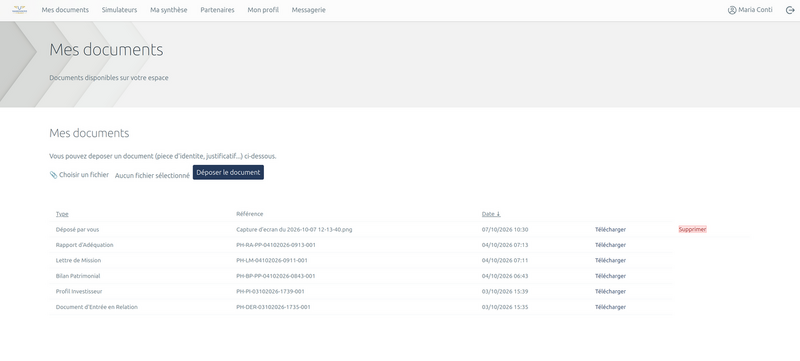Click the date 03/10/2026 15:35

pos(505,307)
